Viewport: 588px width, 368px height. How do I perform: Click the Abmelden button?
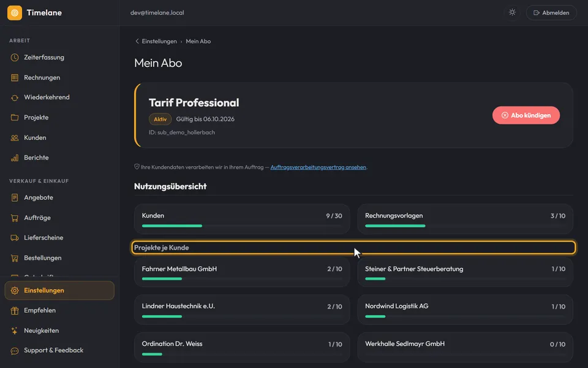tap(551, 13)
